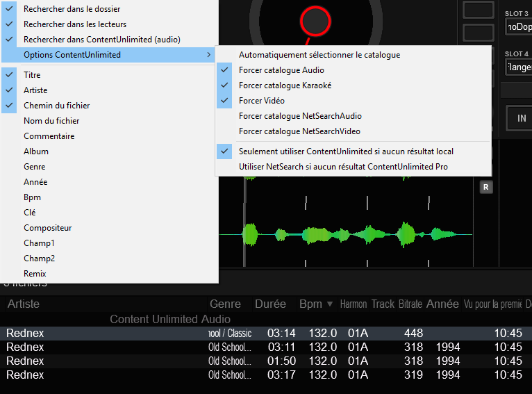Screen dimensions: 532x394
Task: Enable Champ2 search field
Action: (109, 258)
